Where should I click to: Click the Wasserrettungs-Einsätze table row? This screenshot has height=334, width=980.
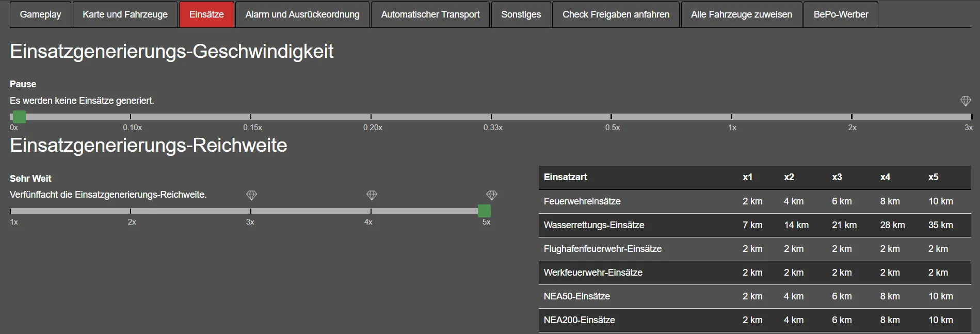[x=754, y=225]
